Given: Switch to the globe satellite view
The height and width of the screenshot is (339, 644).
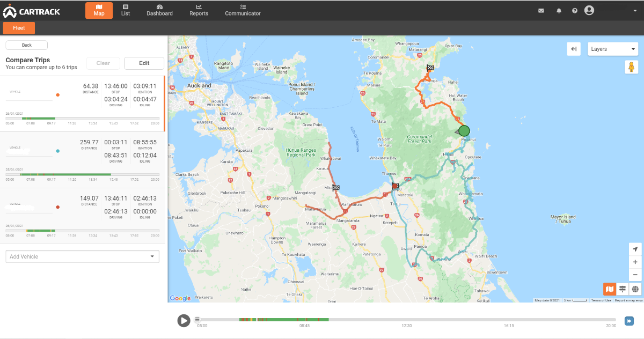Looking at the screenshot, I should pos(635,289).
